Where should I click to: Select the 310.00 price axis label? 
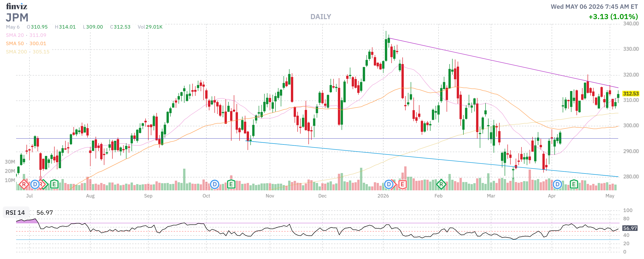tap(631, 100)
